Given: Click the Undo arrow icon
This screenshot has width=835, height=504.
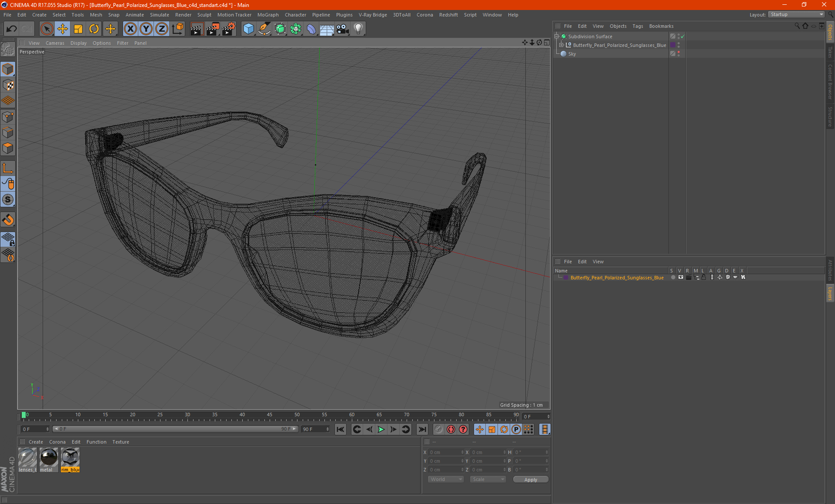Looking at the screenshot, I should (x=11, y=29).
